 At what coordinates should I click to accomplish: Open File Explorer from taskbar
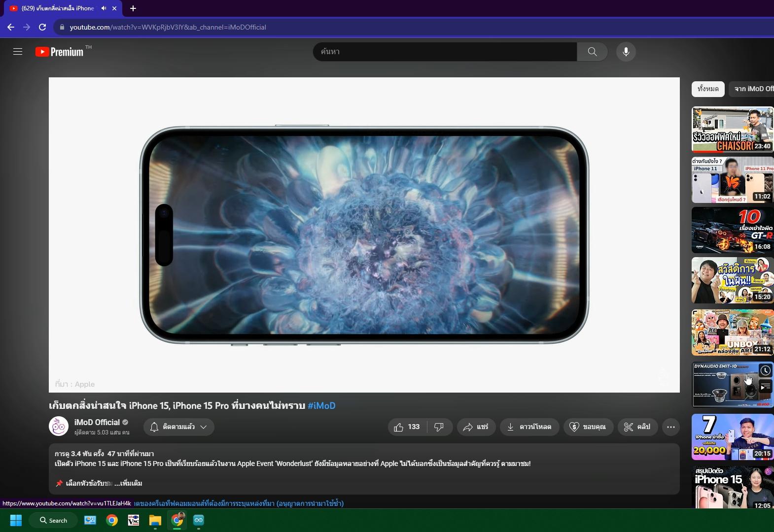[x=155, y=520]
